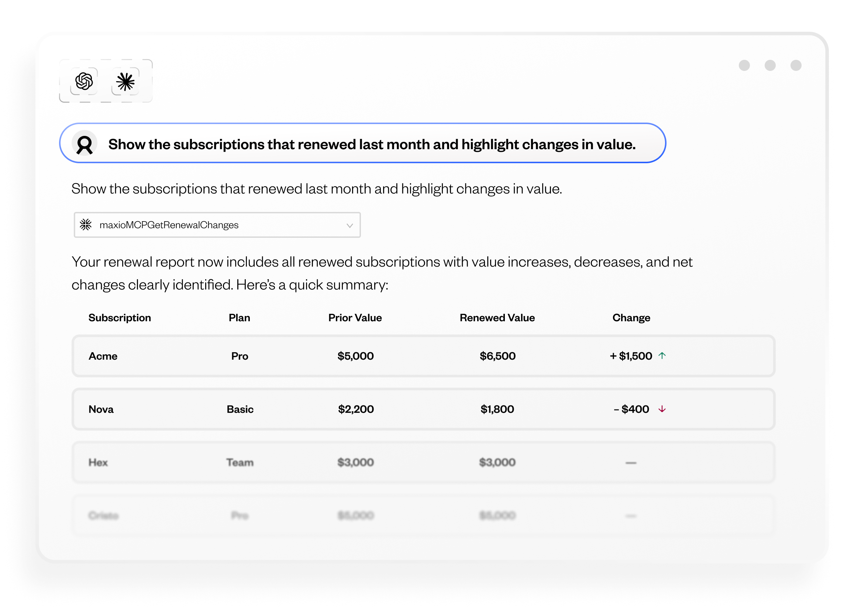
Task: Click the first gray window control dot
Action: pos(744,65)
